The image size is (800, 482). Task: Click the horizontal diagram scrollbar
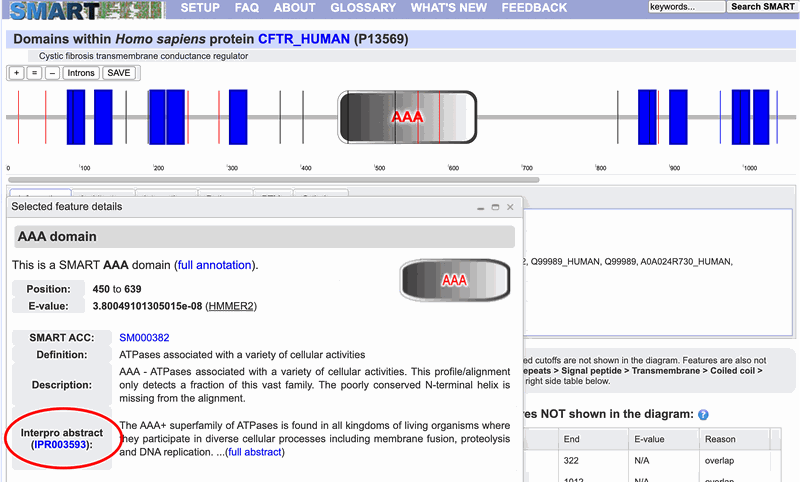tap(273, 180)
